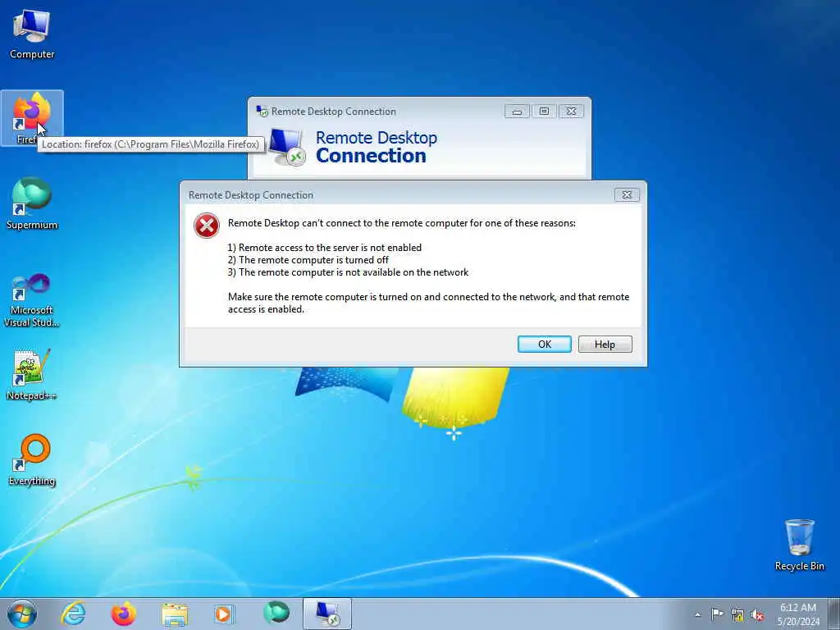Viewport: 840px width, 630px height.
Task: Click text "Remote access to the server is not enabled"
Action: (330, 248)
